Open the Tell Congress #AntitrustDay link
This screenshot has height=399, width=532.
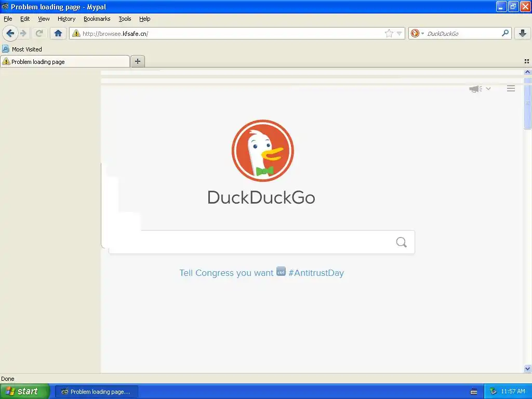point(261,272)
